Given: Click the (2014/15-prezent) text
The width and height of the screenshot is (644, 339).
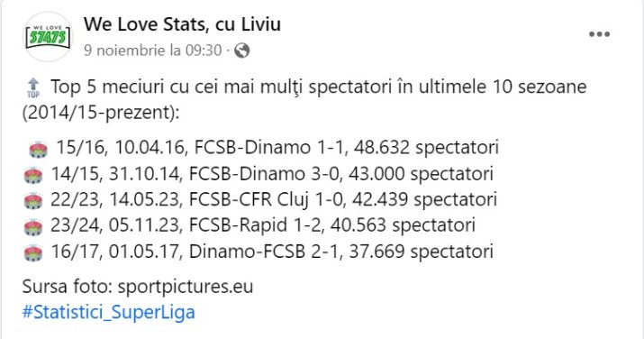Looking at the screenshot, I should (101, 113).
